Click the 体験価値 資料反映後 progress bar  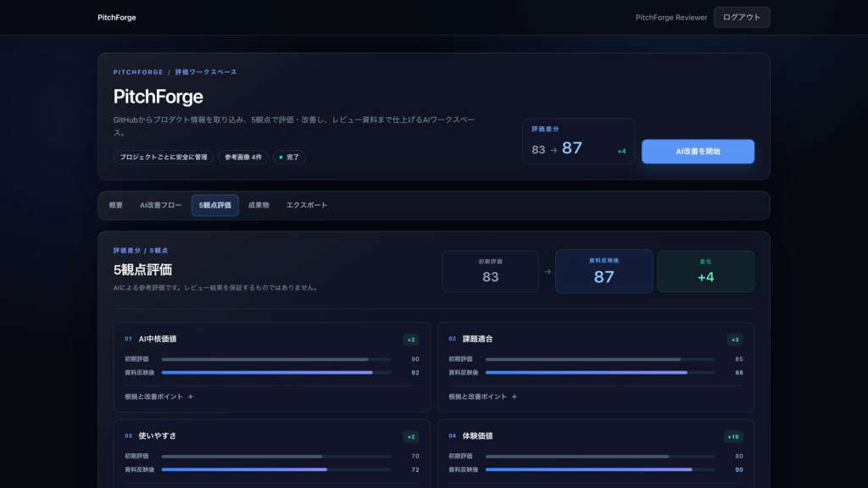click(x=600, y=469)
